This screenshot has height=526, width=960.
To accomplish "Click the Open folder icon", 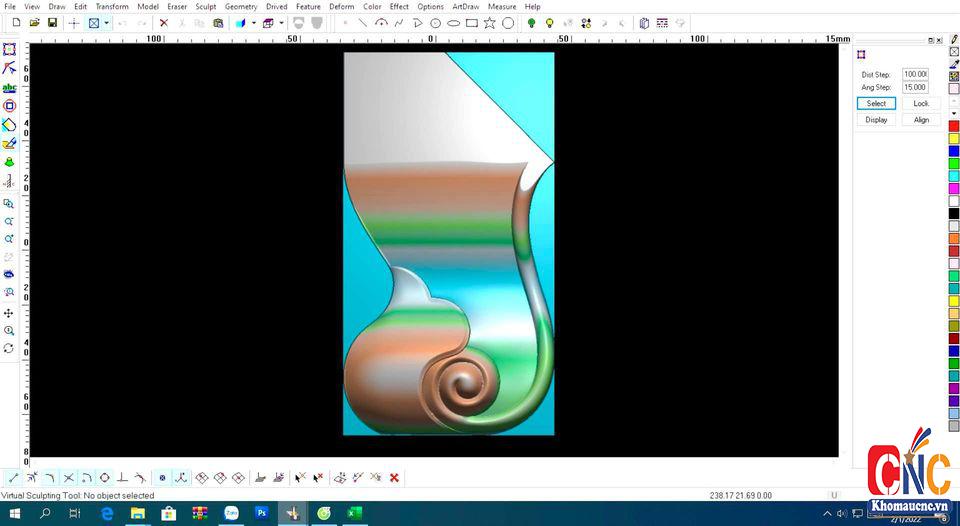I will tap(35, 23).
